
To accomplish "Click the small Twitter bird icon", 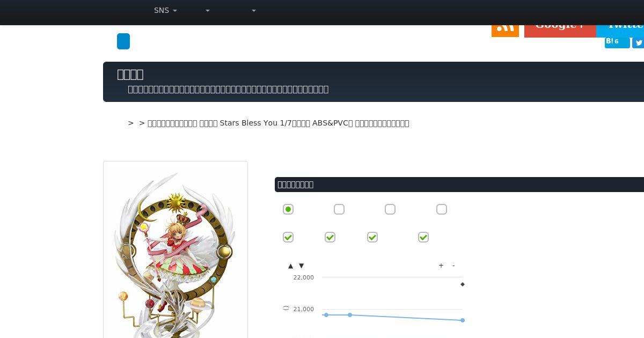I will tap(638, 43).
